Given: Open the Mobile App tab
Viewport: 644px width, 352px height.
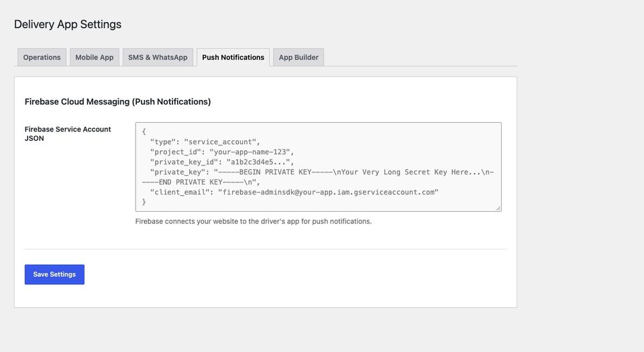Looking at the screenshot, I should [x=95, y=58].
